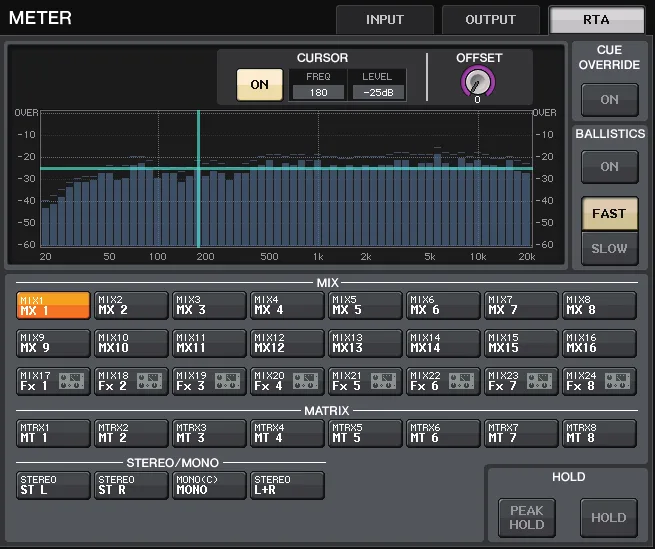Select MIX9 MX 9 channel
Viewport: 655px width, 549px height.
53,343
